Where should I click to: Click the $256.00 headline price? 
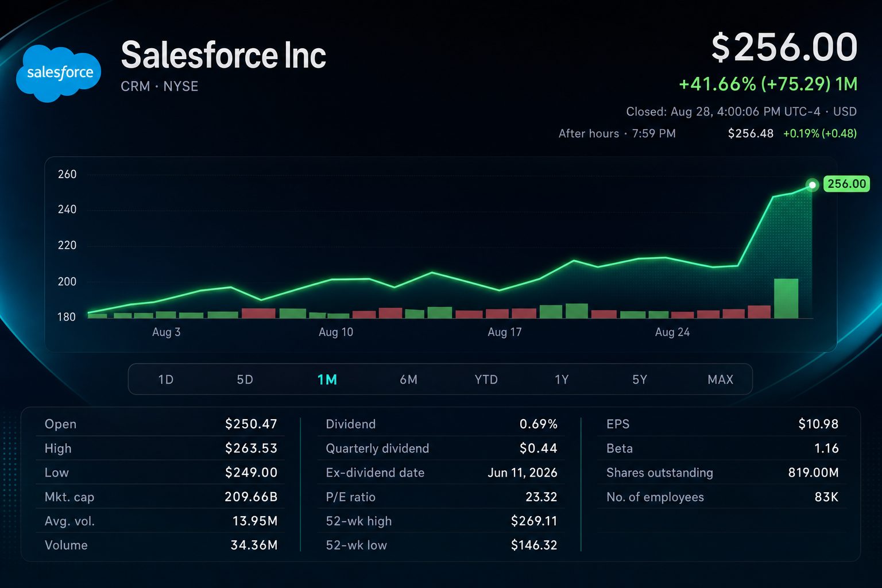[784, 47]
